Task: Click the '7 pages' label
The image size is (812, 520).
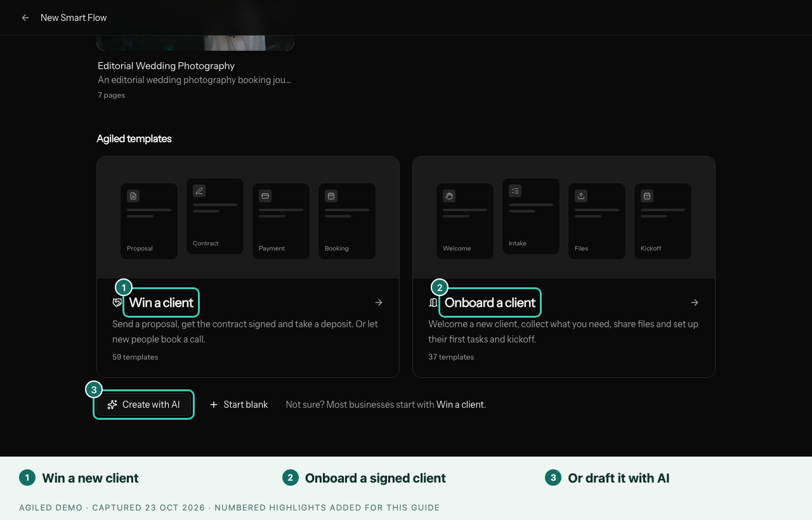Action: coord(111,95)
